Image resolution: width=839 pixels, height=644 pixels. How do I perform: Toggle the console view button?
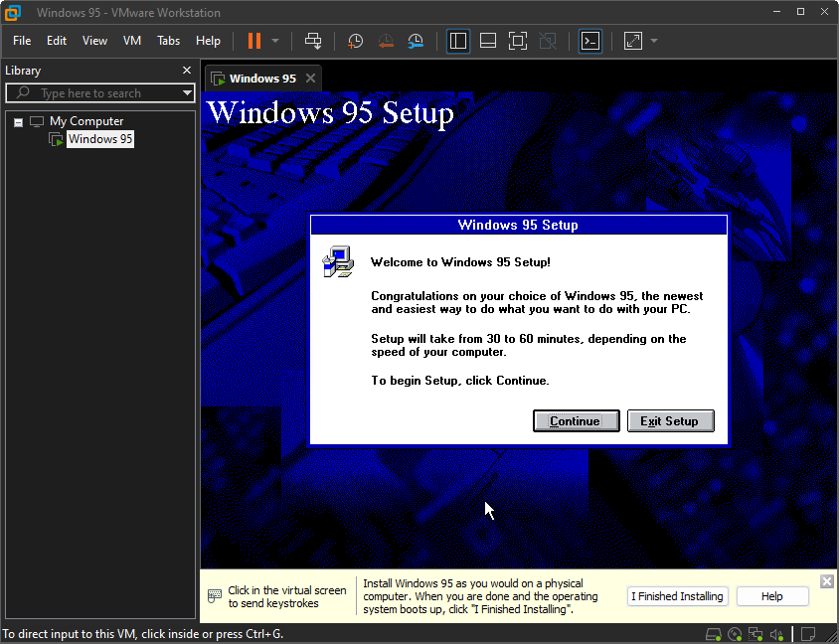tap(590, 41)
